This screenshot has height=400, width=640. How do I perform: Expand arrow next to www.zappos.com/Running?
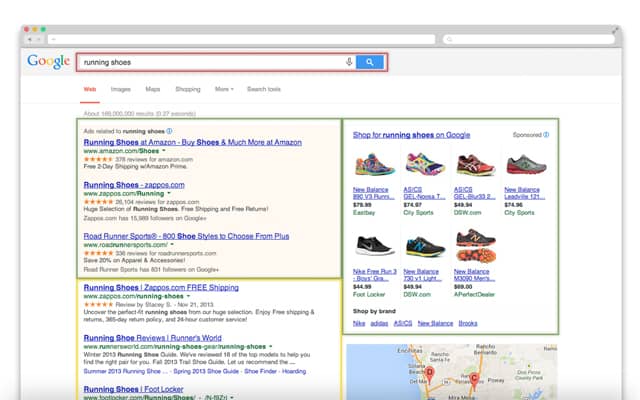169,193
